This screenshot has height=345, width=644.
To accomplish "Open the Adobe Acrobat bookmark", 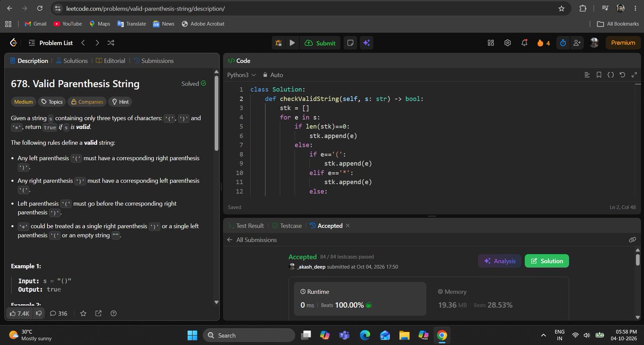I will click(203, 24).
